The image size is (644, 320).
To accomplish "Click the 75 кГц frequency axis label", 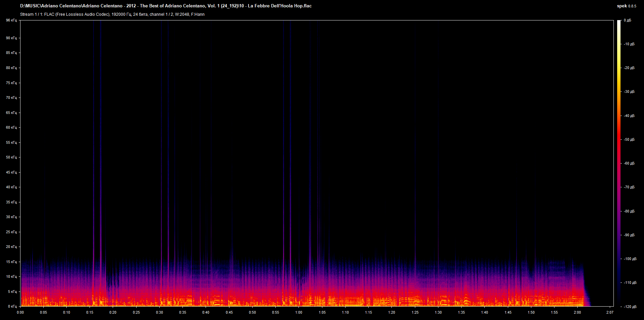I will click(x=11, y=83).
